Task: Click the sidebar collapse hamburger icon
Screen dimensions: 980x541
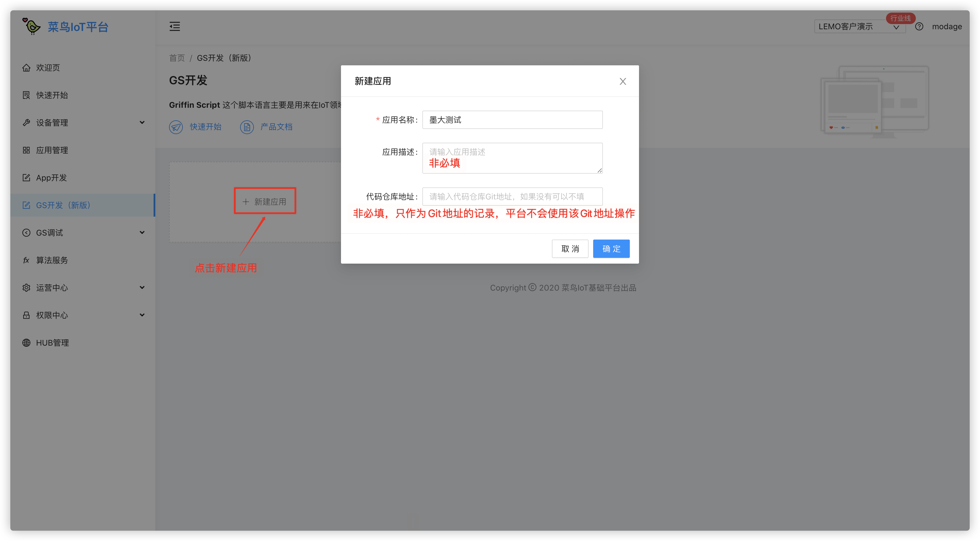Action: pos(175,26)
